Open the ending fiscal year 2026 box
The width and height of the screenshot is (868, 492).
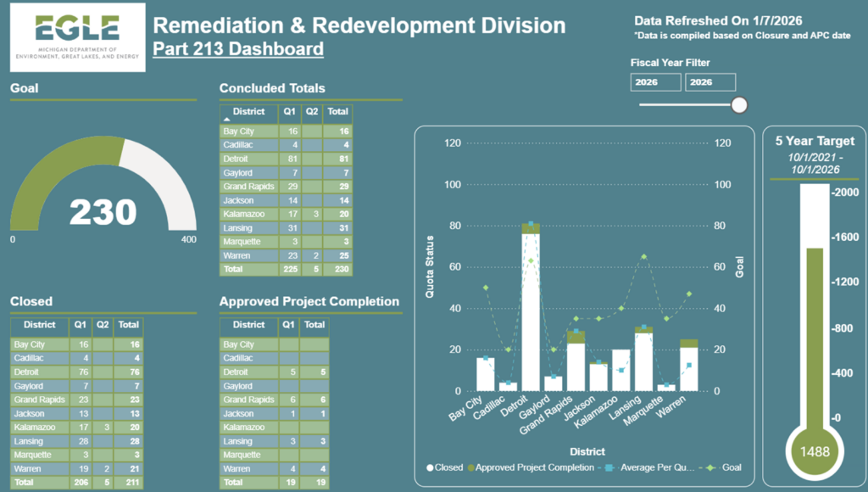point(711,81)
